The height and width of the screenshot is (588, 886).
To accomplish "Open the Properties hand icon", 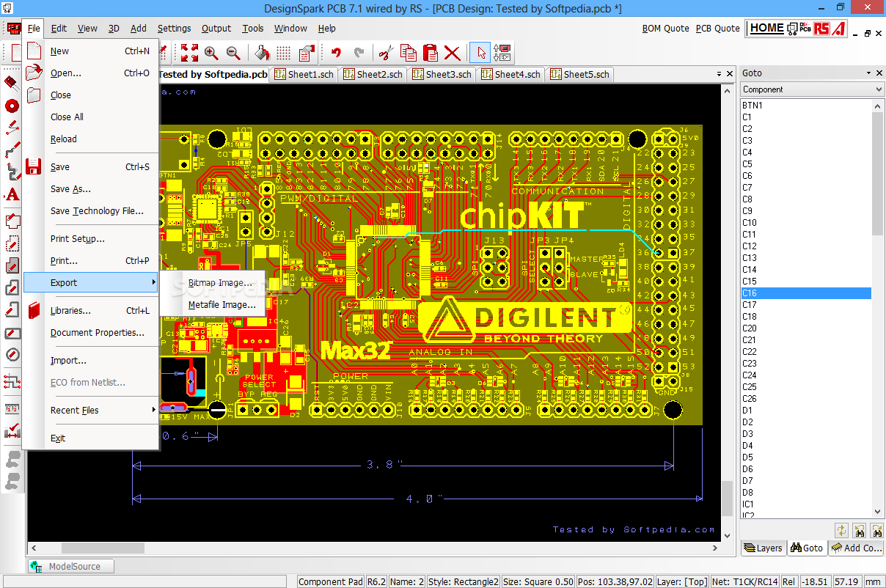I will click(306, 53).
